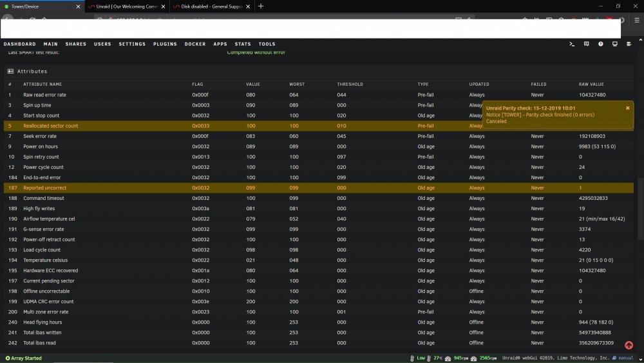The image size is (644, 363).
Task: Select the End-to-end error attribute
Action: click(42, 177)
